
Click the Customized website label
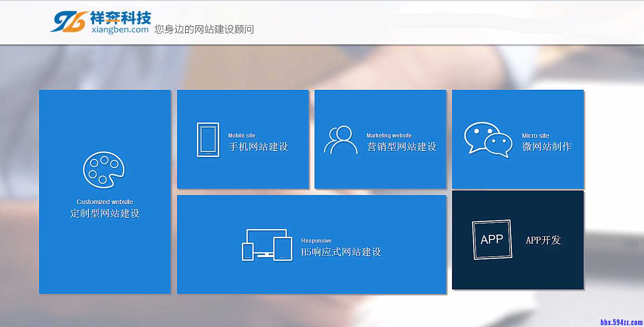coord(105,202)
